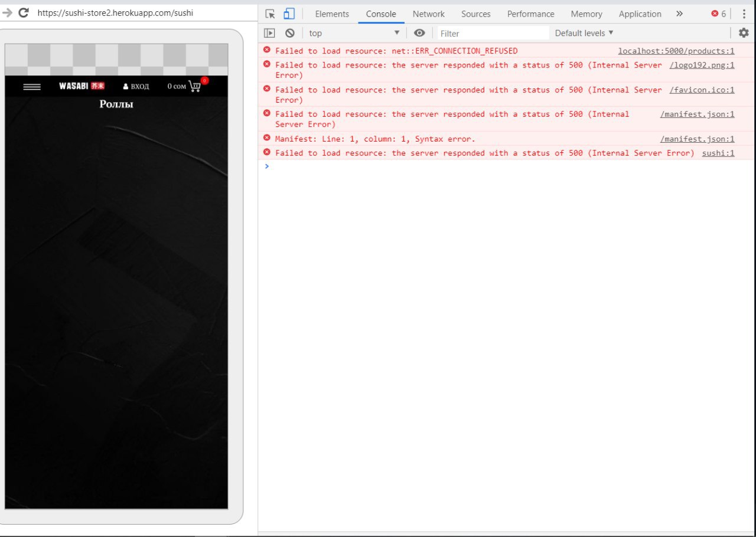Click the browser forward arrow
756x537 pixels.
(7, 12)
